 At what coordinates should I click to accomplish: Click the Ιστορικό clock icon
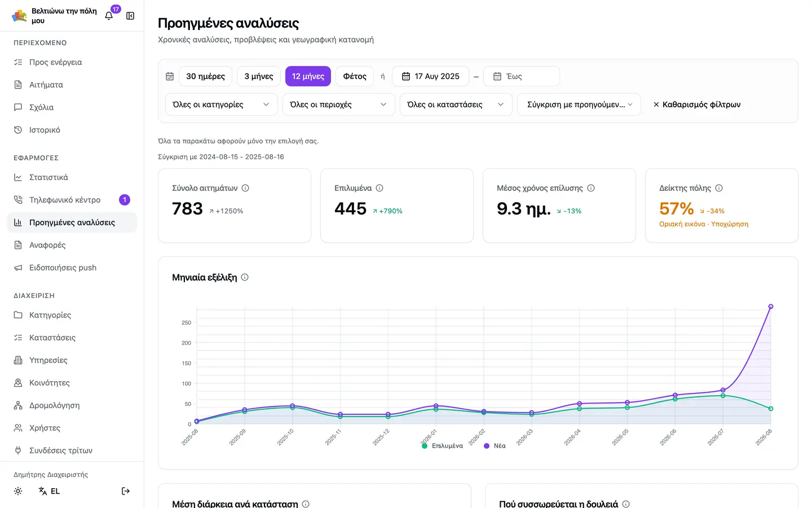tap(18, 130)
